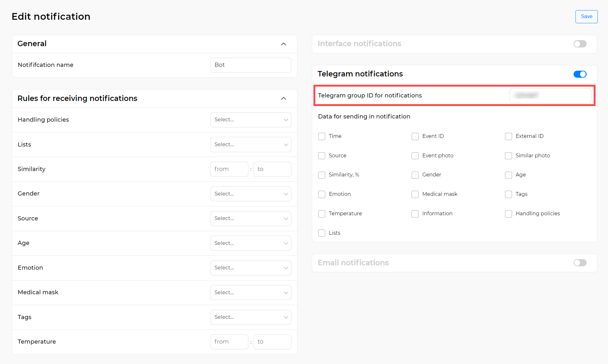Viewport: 608px width, 364px height.
Task: Collapse the Rules for receiving notifications section
Action: coord(283,98)
